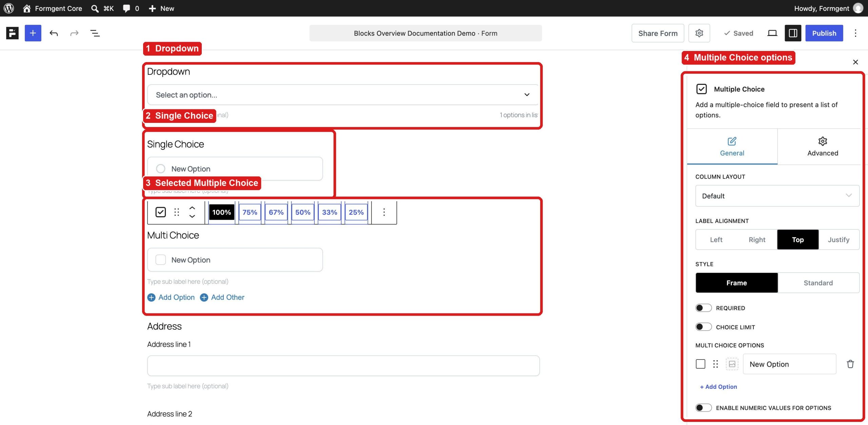Undo the last change
This screenshot has height=425, width=868.
[x=54, y=33]
